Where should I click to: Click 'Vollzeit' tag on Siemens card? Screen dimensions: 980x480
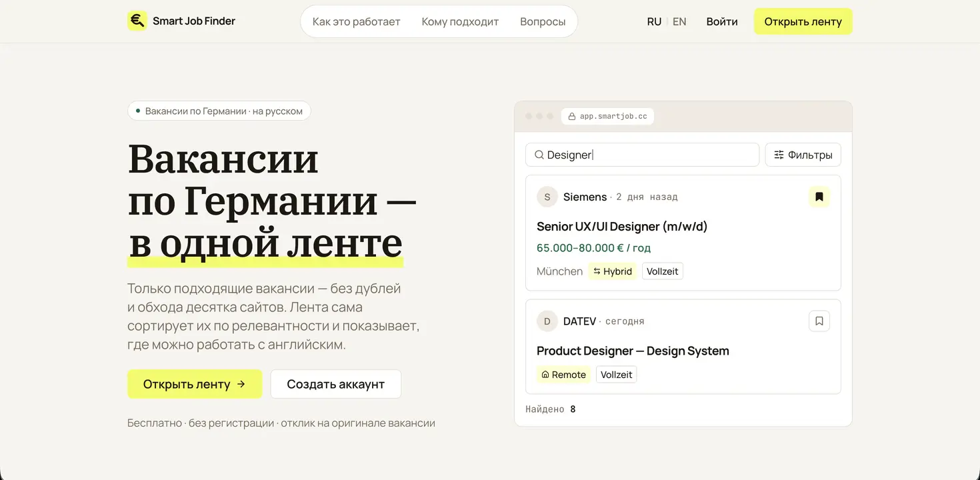663,271
